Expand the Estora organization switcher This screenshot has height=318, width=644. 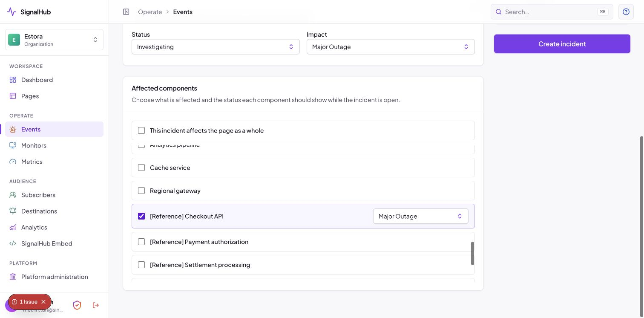[x=54, y=40]
